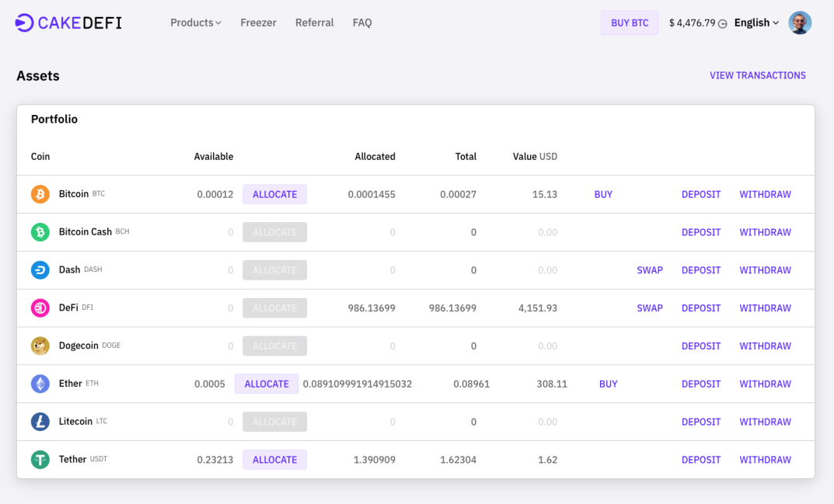Withdraw Dogecoin
The height and width of the screenshot is (504, 834).
coord(765,346)
